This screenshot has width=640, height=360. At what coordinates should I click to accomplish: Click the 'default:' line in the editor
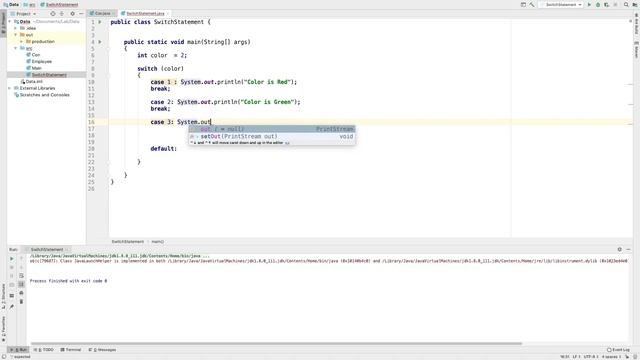164,149
